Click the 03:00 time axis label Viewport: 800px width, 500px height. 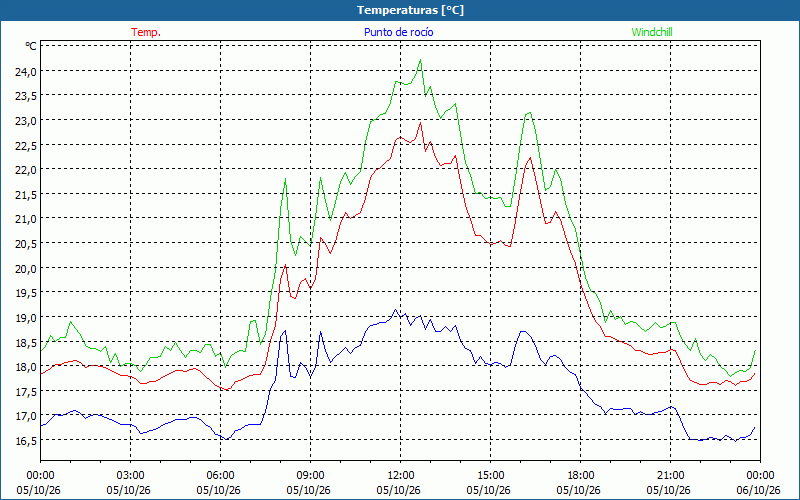click(x=130, y=477)
